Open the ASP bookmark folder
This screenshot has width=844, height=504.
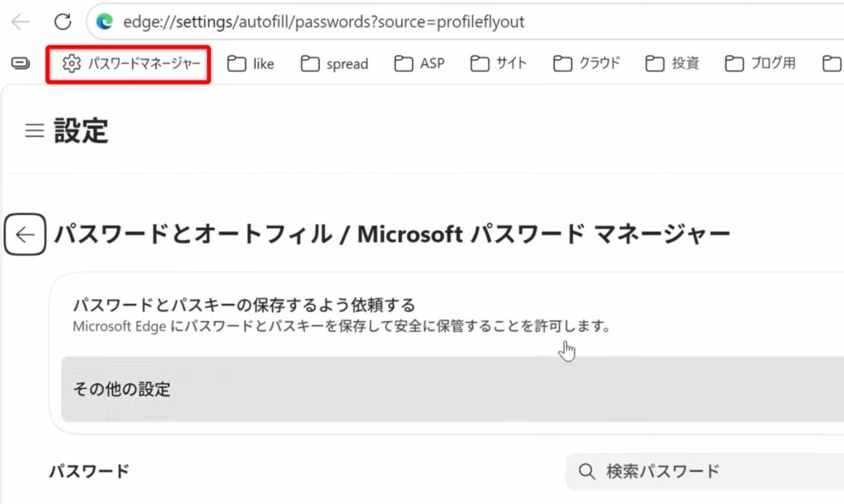tap(420, 63)
